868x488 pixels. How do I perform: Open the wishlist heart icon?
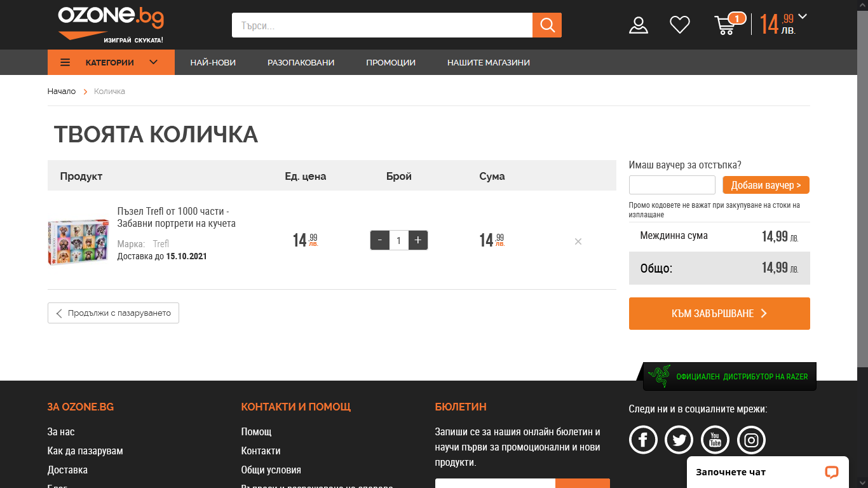coord(679,25)
